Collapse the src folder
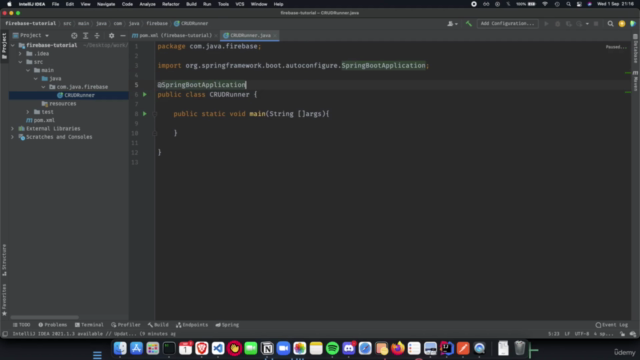This screenshot has width=640, height=360. point(20,62)
